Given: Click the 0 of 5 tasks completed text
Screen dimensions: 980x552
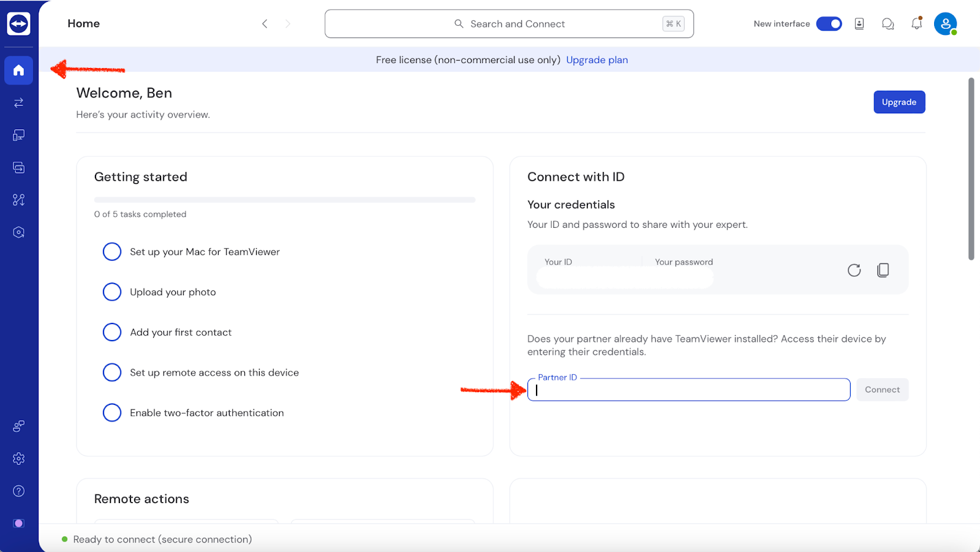Looking at the screenshot, I should tap(140, 214).
